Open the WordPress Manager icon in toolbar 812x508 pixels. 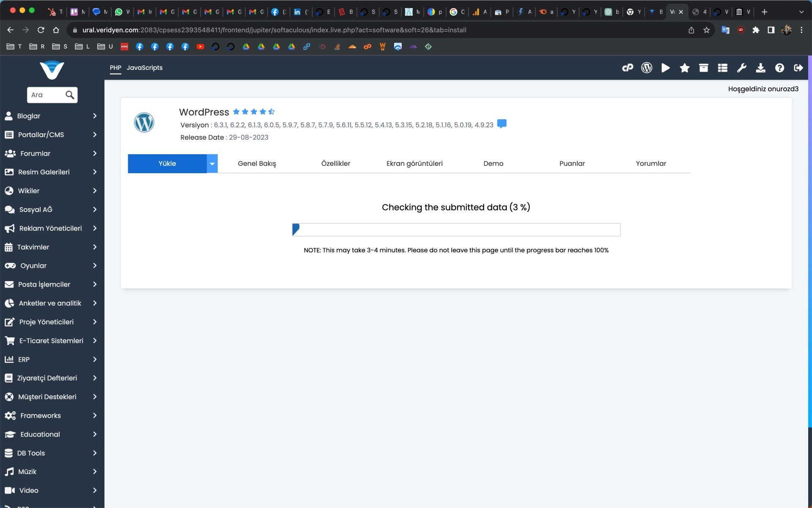pyautogui.click(x=647, y=68)
